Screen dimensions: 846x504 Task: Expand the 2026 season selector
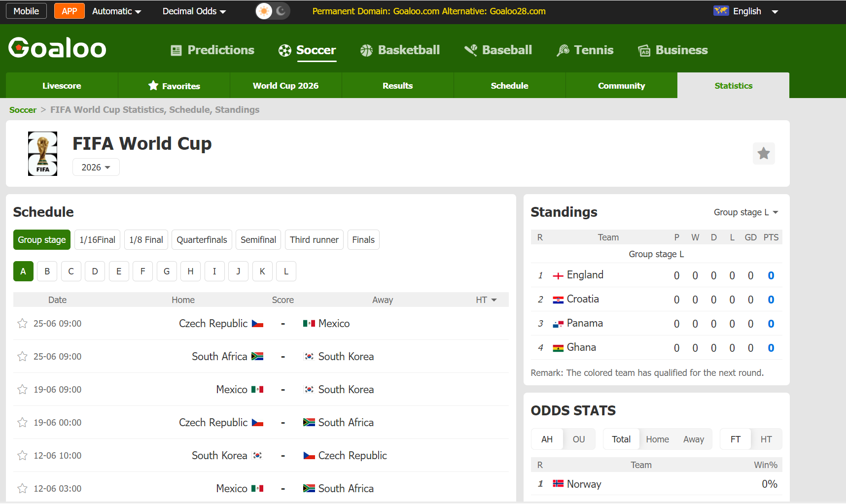96,167
